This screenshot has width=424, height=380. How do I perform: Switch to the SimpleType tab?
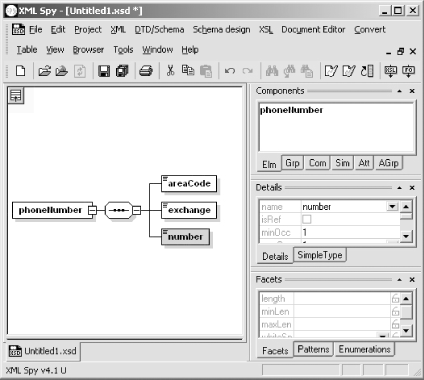(320, 255)
